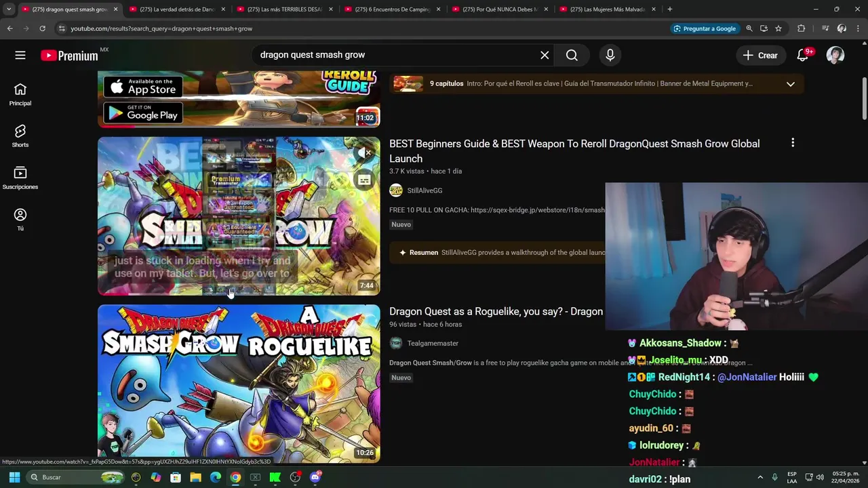This screenshot has height=488, width=868.
Task: Open StillAliveGG channel link
Action: tap(425, 190)
